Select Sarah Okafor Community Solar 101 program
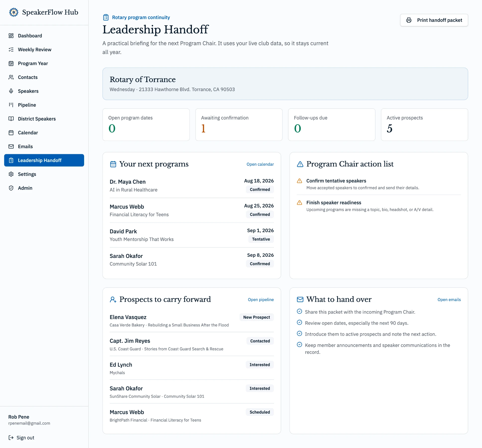 pos(192,260)
